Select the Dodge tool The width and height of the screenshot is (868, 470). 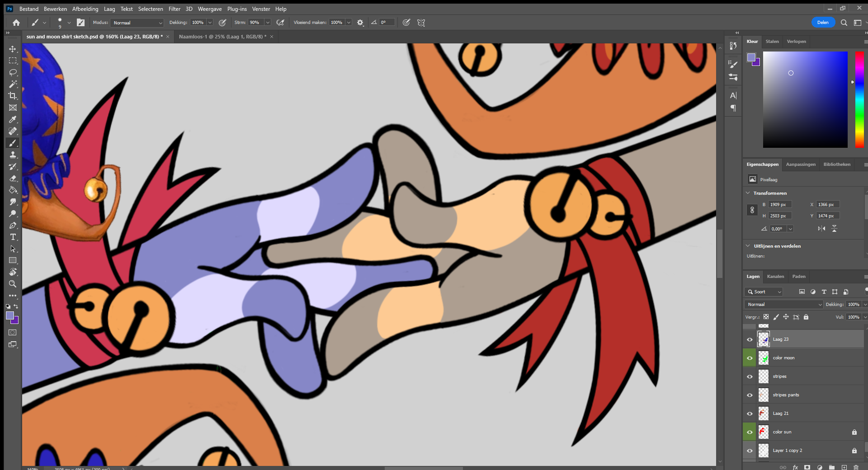[x=13, y=213]
